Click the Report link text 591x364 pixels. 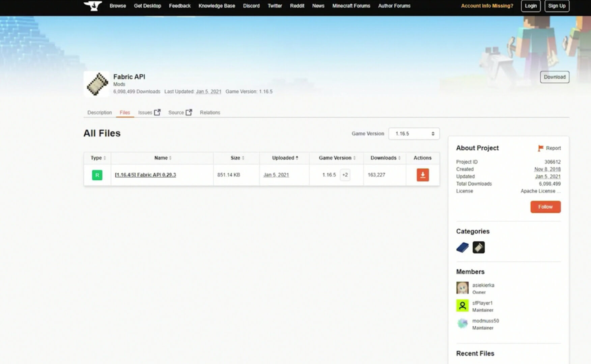pos(553,148)
